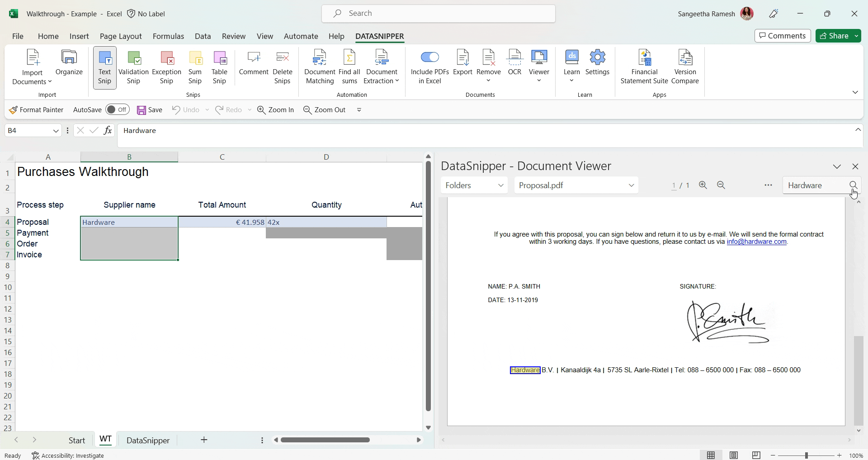Switch to Page Layout view in status bar
Image resolution: width=868 pixels, height=460 pixels.
point(734,455)
